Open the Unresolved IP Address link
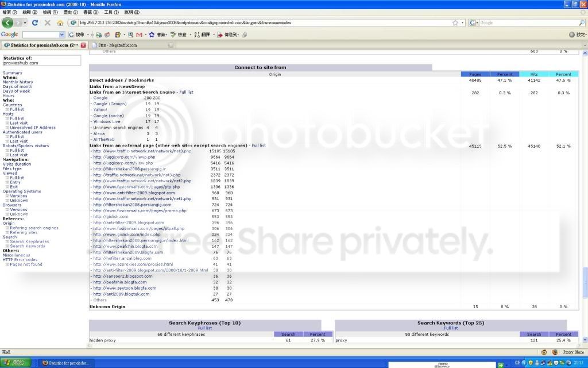 (x=33, y=127)
